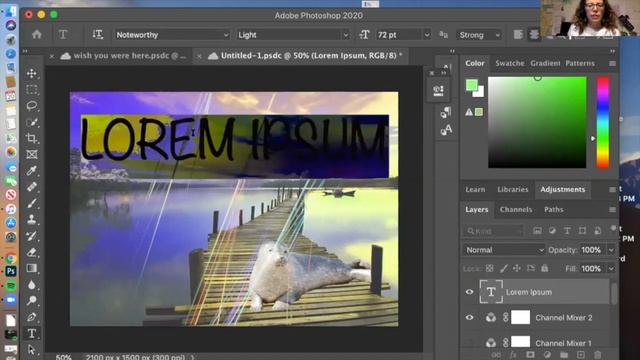Toggle filter for type layers
The image size is (640, 360).
click(567, 231)
